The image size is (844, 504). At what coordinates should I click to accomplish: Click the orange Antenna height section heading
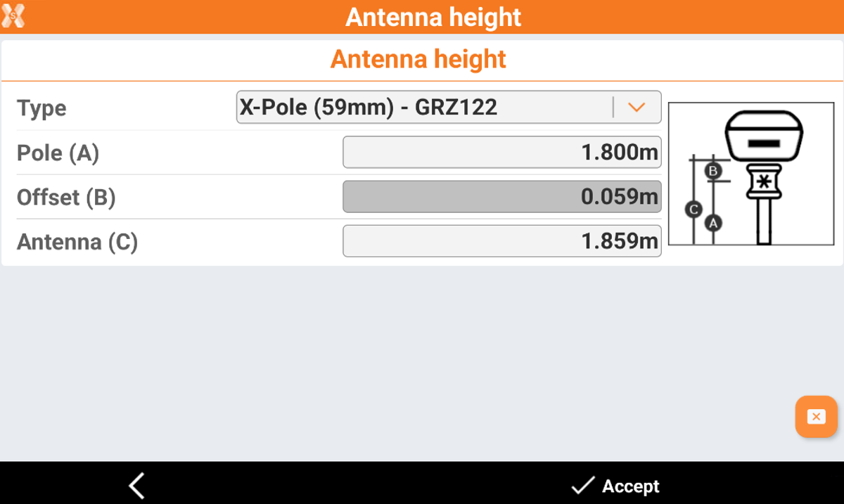click(418, 60)
